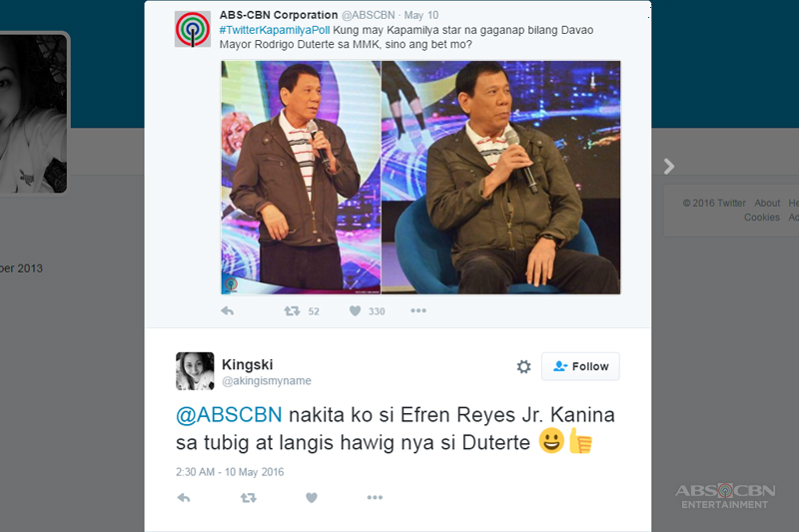
Task: Reply to Kingski's tweet
Action: (x=184, y=497)
